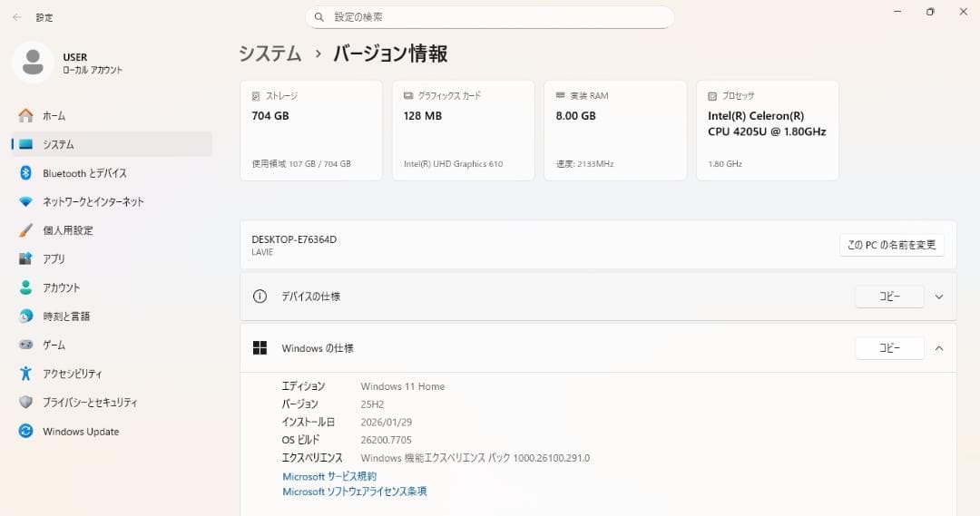
Task: Click the Windows 11 Home edition value
Action: click(403, 386)
